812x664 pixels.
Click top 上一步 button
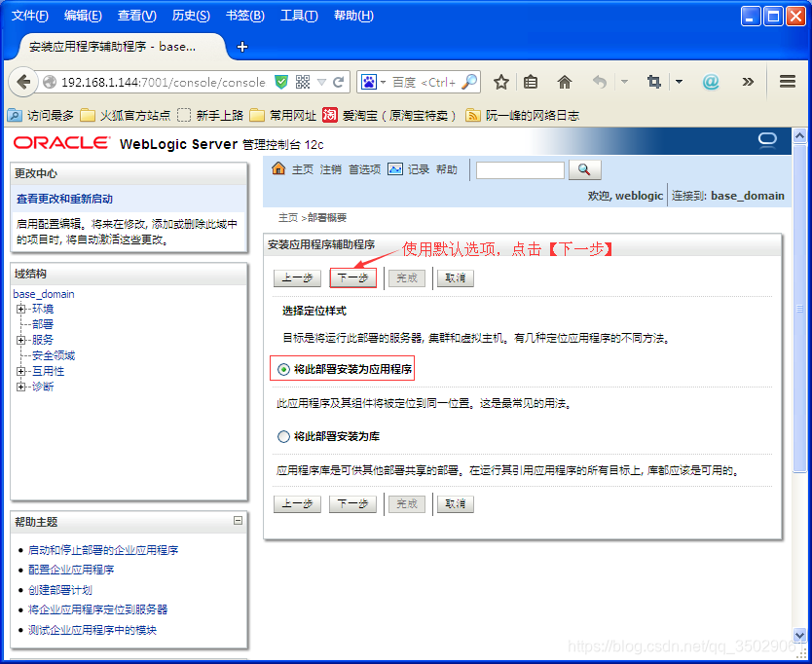point(297,278)
